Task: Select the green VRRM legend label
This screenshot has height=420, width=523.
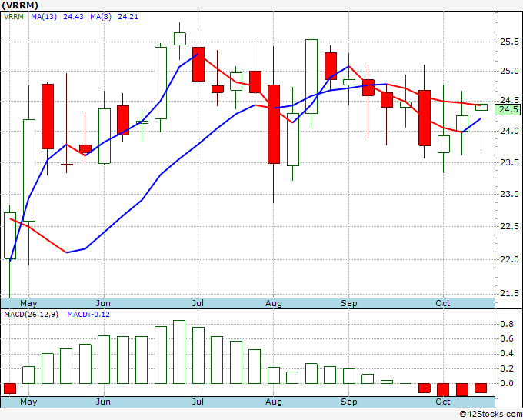Action: click(14, 17)
